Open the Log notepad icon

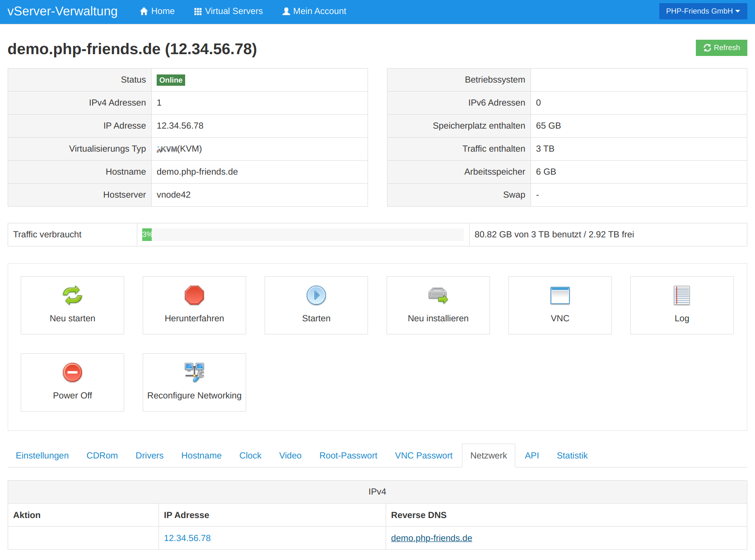point(681,296)
